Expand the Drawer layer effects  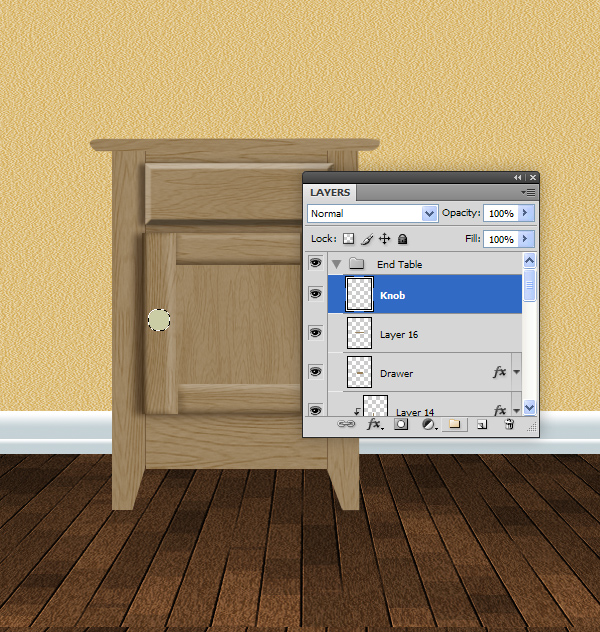tap(516, 372)
